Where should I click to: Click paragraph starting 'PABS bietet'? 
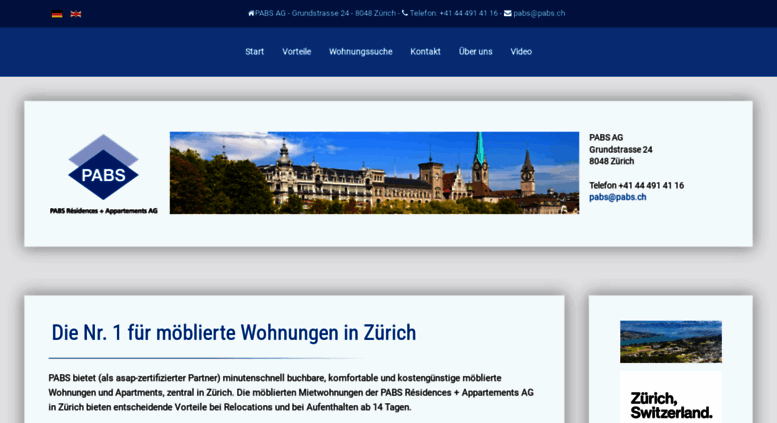[x=291, y=392]
